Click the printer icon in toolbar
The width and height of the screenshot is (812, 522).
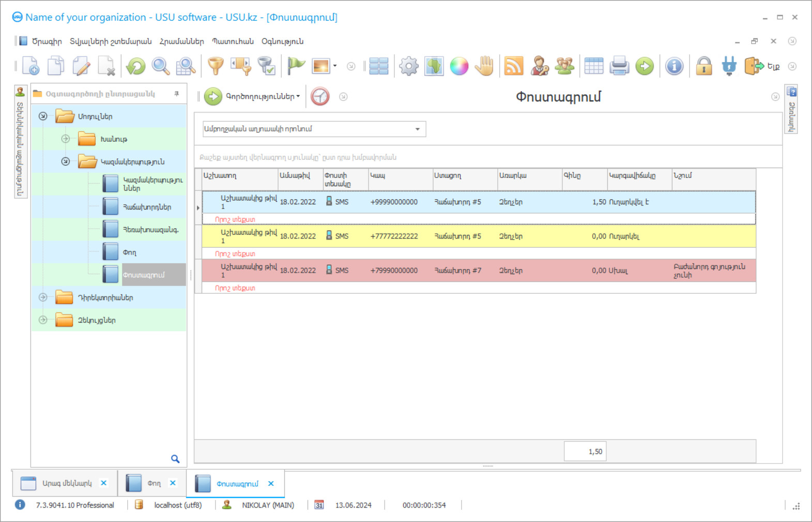[619, 66]
